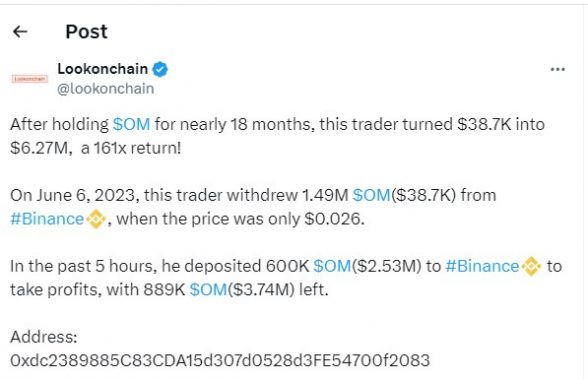Open $OM cashtag after 'After holding'
The height and width of the screenshot is (380, 588).
pos(131,124)
